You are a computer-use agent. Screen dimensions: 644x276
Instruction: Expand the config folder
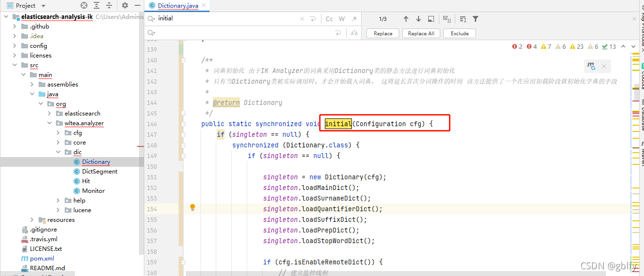(x=15, y=46)
